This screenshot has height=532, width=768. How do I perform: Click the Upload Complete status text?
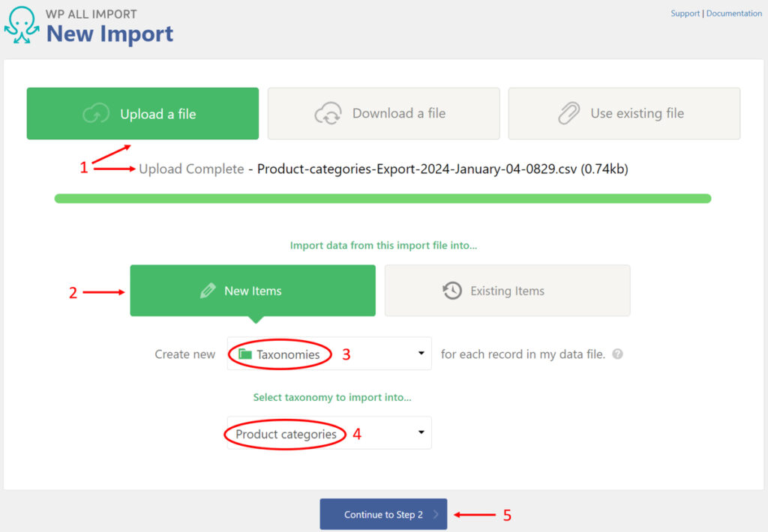(191, 169)
